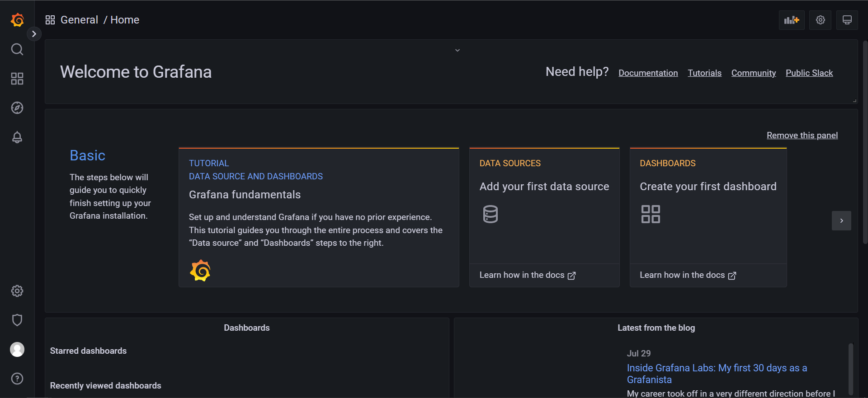Open the Explore compass icon

(17, 108)
